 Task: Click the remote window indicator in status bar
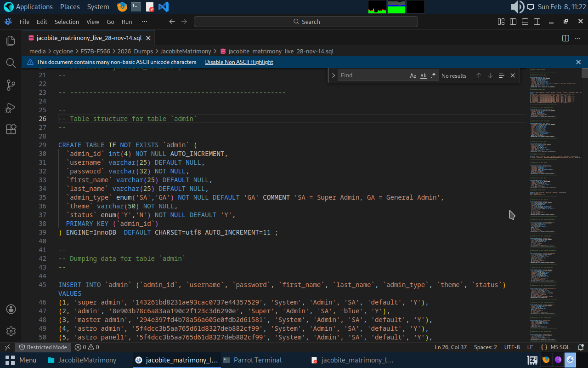[x=7, y=347]
